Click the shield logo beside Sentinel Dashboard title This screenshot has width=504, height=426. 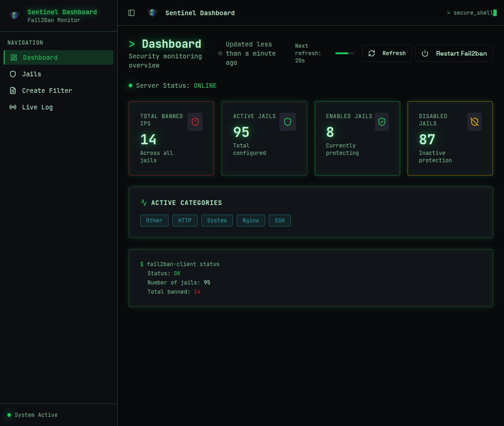[x=152, y=13]
